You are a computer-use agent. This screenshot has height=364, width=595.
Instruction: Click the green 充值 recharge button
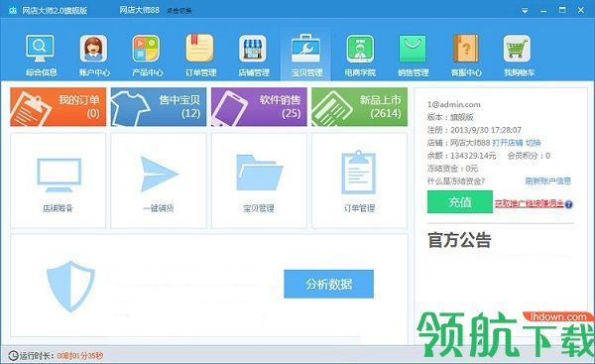[460, 201]
